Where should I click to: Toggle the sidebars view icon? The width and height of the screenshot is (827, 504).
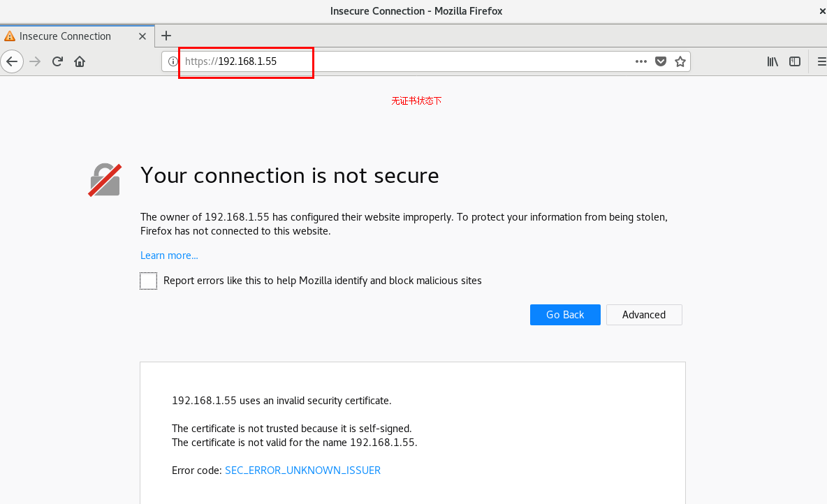(x=795, y=61)
